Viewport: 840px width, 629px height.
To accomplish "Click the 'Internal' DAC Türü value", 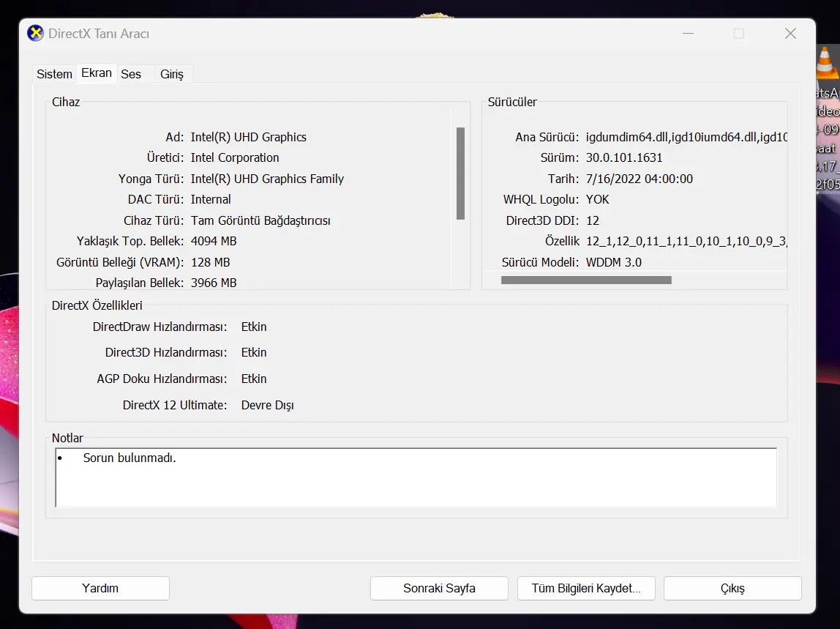I will point(211,199).
